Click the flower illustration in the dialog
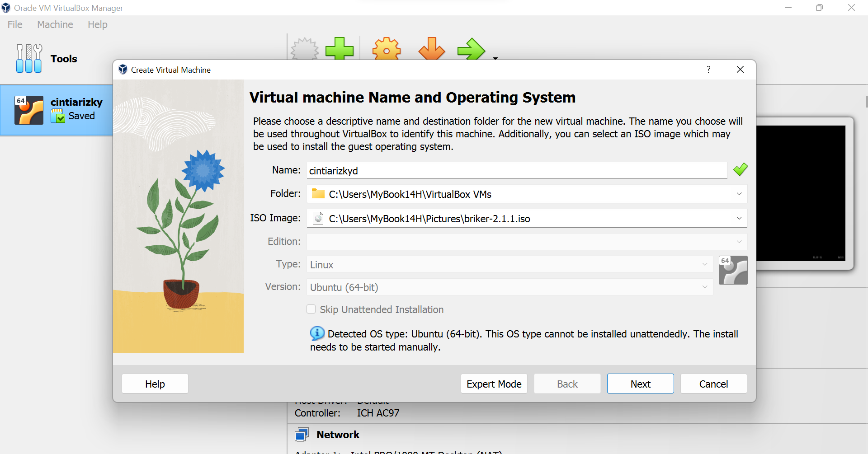The width and height of the screenshot is (868, 454). [179, 216]
